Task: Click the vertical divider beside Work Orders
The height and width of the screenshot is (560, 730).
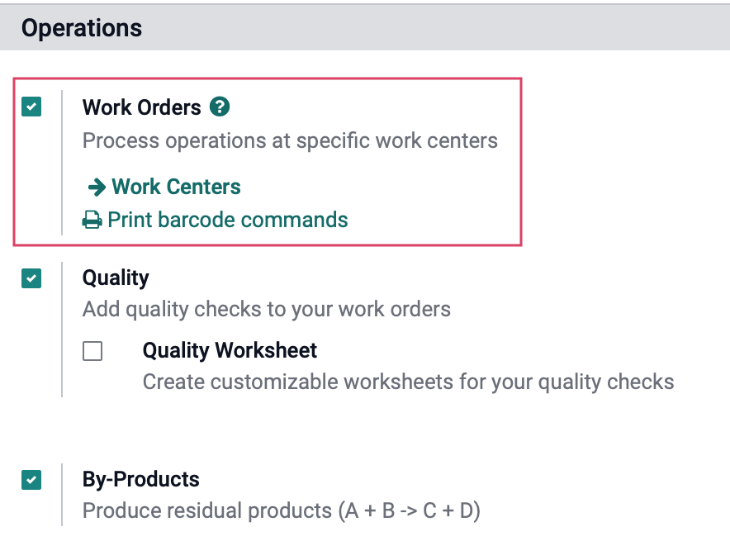Action: click(x=62, y=163)
